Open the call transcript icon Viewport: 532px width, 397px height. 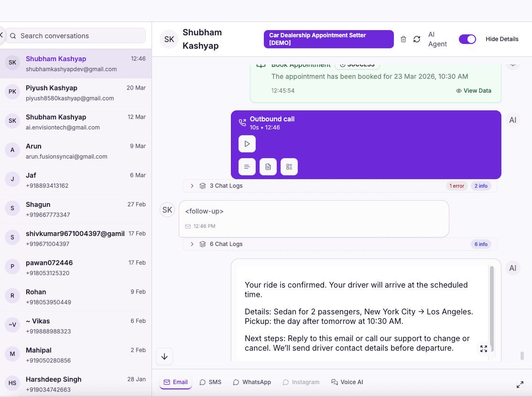[x=247, y=167]
